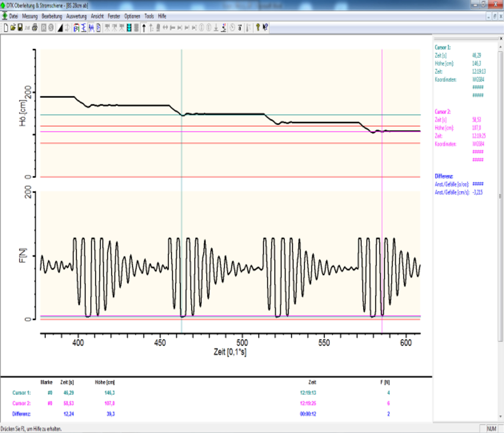This screenshot has width=504, height=433.
Task: Click the black up-arrow toolbar icon
Action: 144,28
